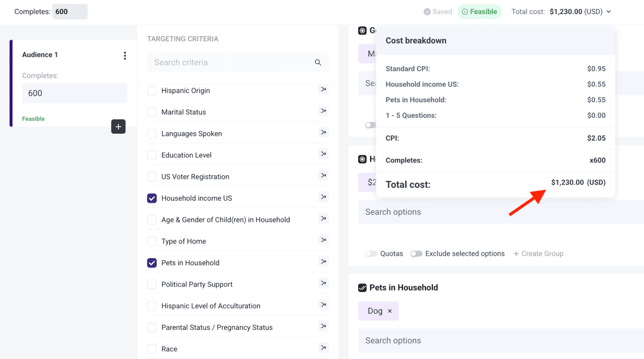Toggle Exclude selected options switch
644x359 pixels.
coord(416,254)
